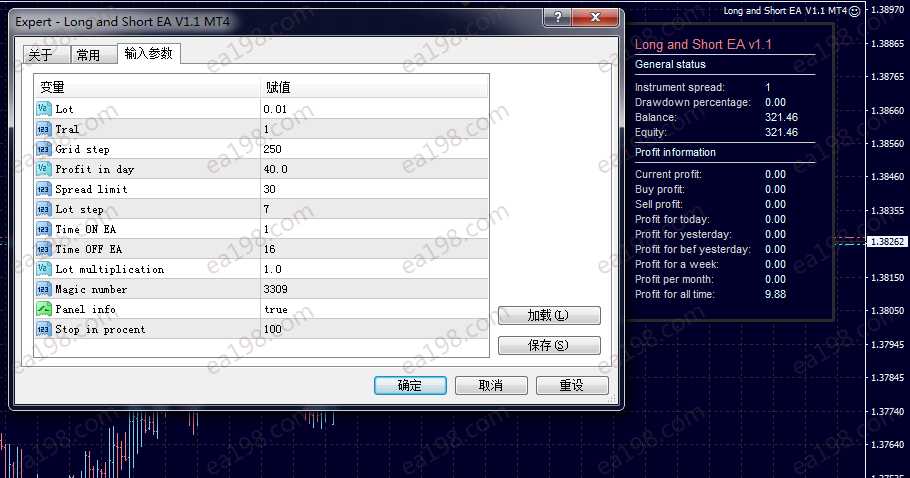The width and height of the screenshot is (910, 478).
Task: Select the Lot variable name
Action: tap(64, 109)
